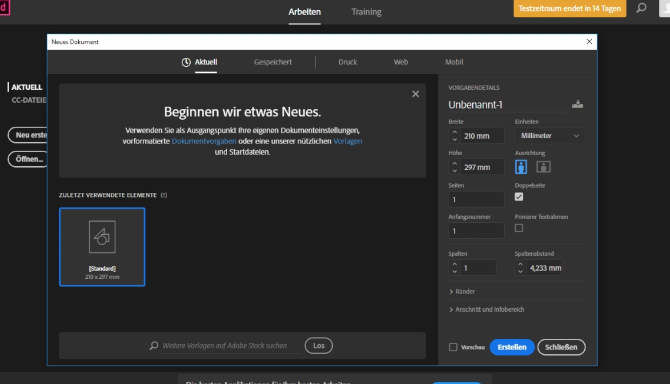Viewport: 670px width, 384px height.
Task: Select CC-DATEIEN in the left sidebar
Action: pos(29,100)
